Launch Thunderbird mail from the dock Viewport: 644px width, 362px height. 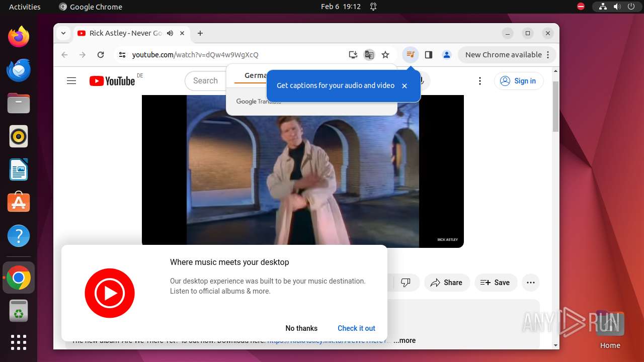pyautogui.click(x=19, y=70)
